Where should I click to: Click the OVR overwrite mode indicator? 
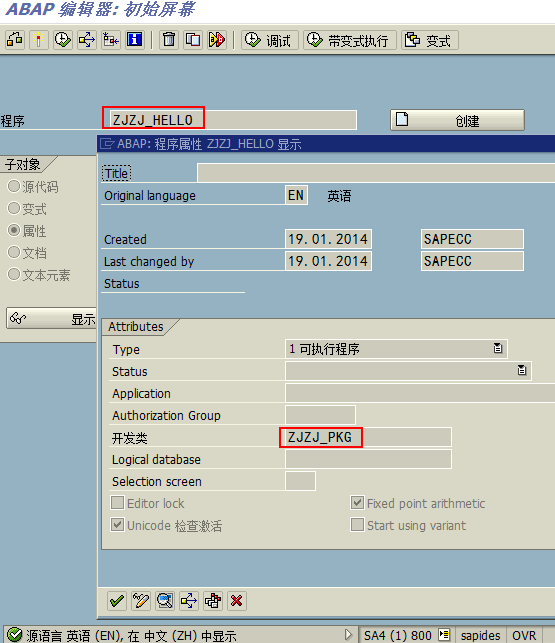click(524, 636)
